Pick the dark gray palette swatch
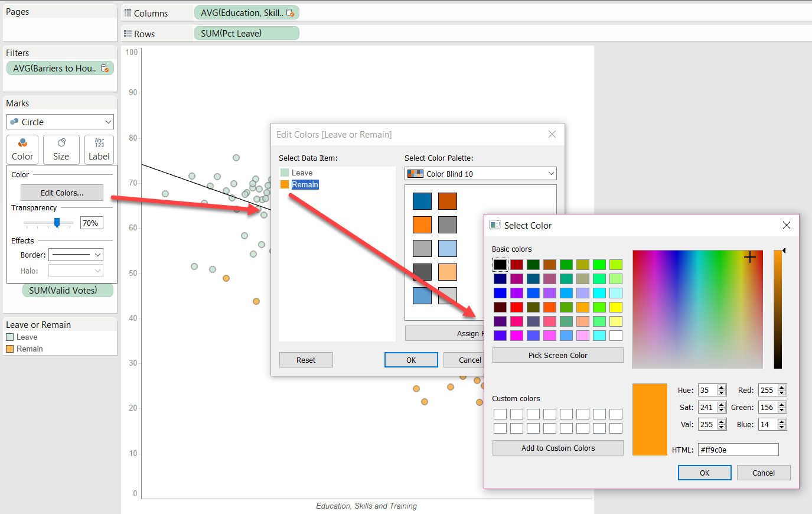The image size is (812, 514). (422, 272)
